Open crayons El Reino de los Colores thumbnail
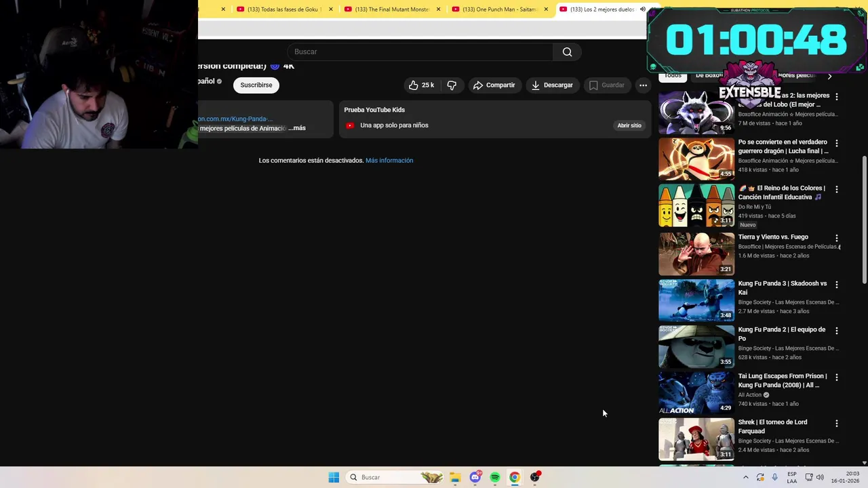Image resolution: width=868 pixels, height=488 pixels. (696, 205)
